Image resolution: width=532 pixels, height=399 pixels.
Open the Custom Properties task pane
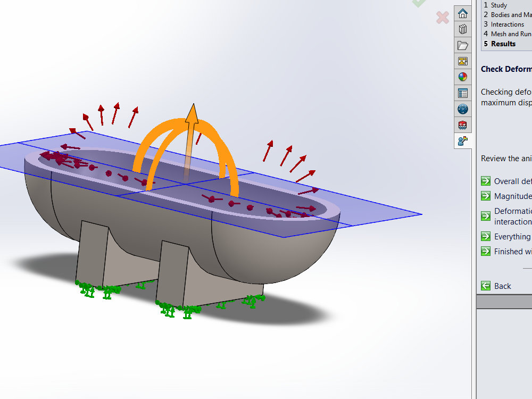[x=462, y=93]
